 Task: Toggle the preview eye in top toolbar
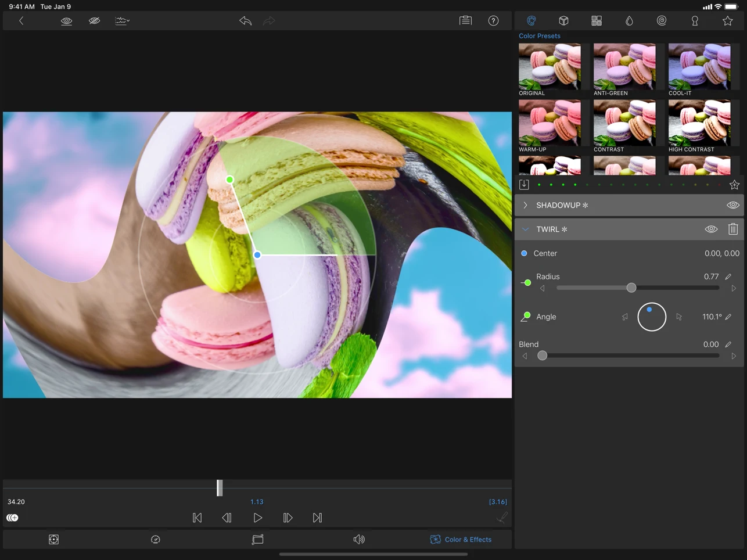point(67,21)
